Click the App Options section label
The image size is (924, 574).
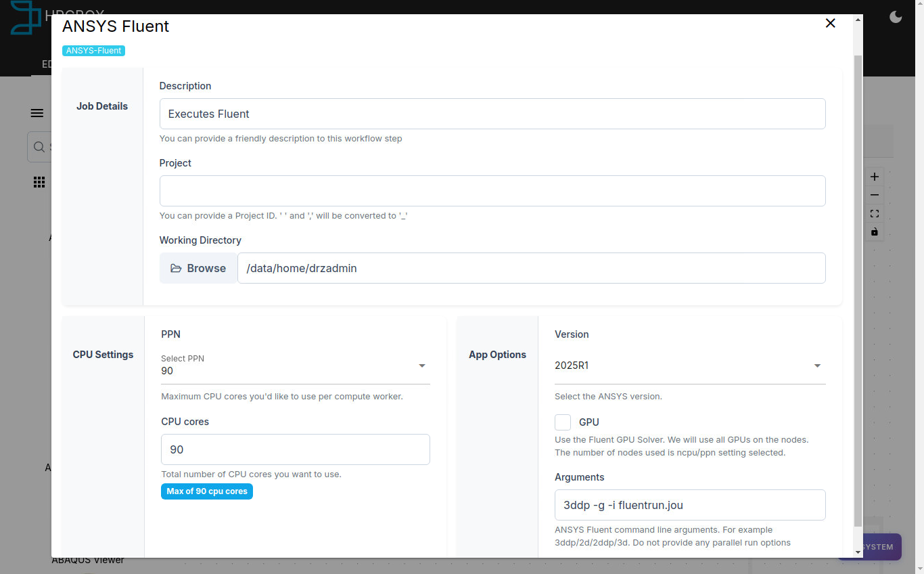click(497, 355)
